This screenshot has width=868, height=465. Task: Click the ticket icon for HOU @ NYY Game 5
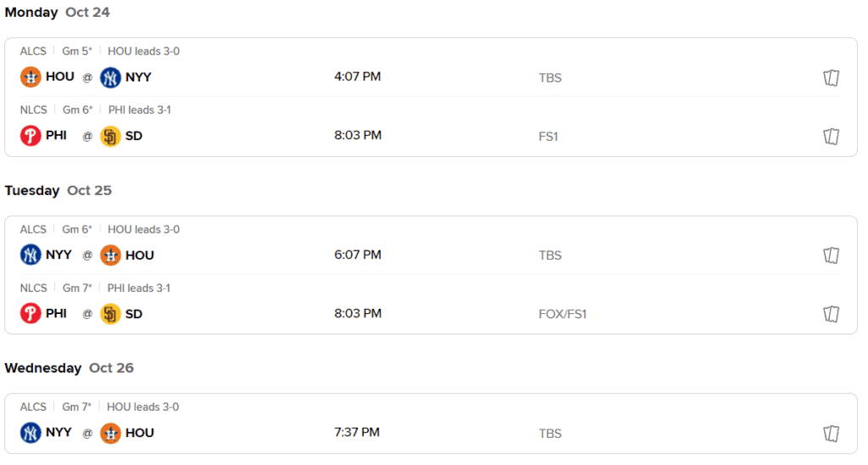coord(831,77)
